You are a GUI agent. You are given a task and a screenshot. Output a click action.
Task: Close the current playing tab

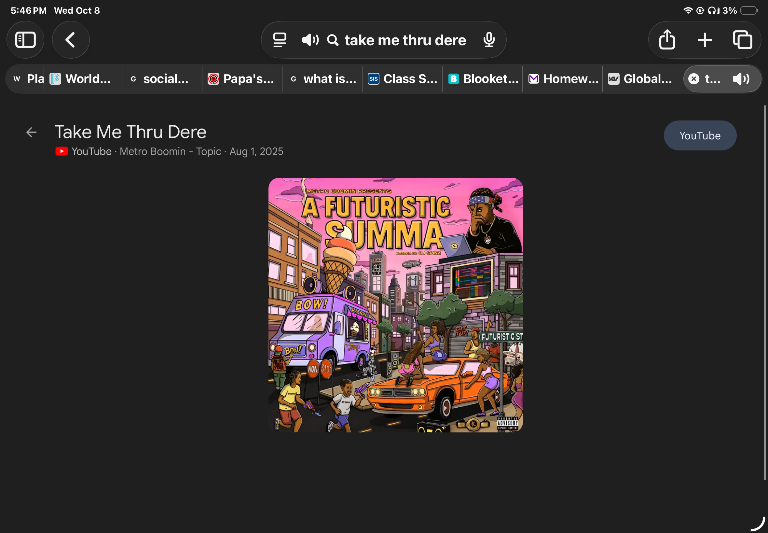tap(694, 79)
